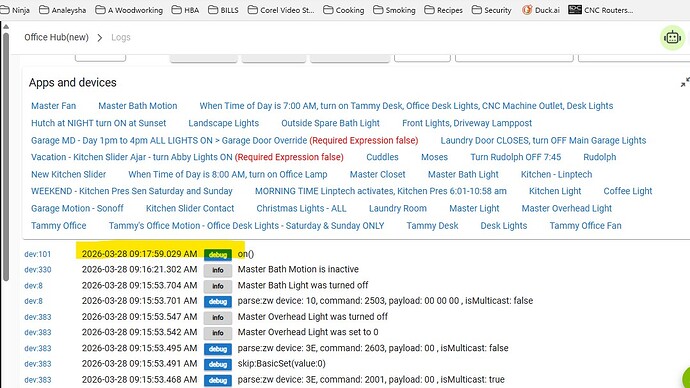Open the robot assistant icon
Screen dimensions: 690x388
point(672,37)
